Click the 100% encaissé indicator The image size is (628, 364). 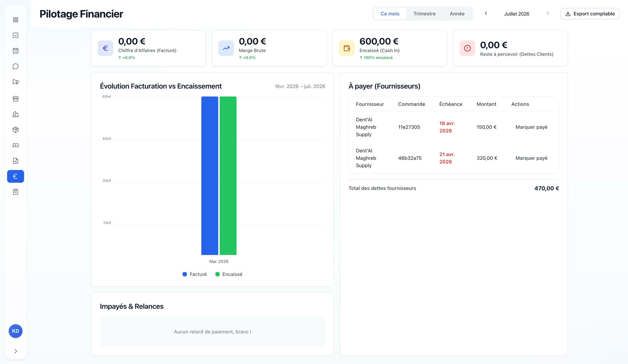pos(376,58)
